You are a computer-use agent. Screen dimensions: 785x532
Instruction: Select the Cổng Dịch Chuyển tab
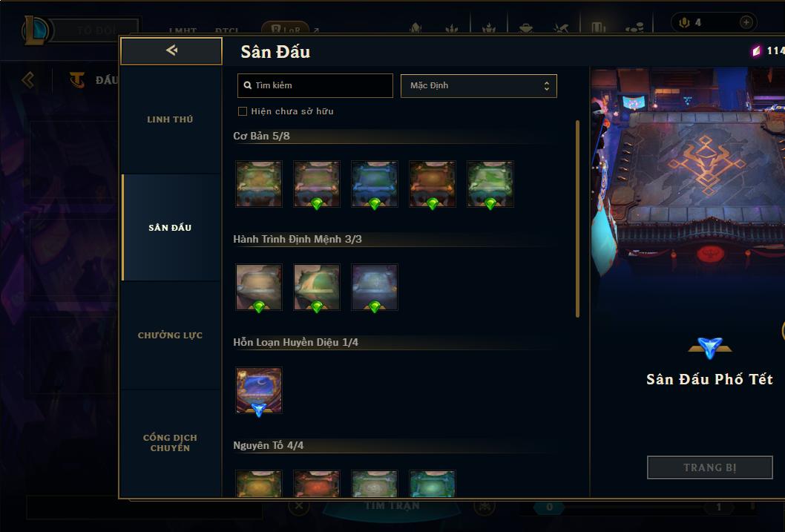(x=170, y=443)
